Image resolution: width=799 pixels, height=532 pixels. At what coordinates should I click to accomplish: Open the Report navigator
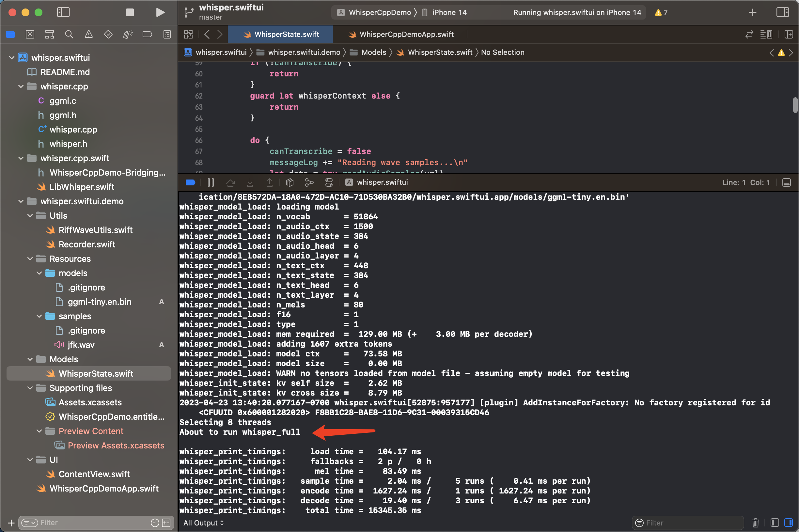click(x=167, y=34)
